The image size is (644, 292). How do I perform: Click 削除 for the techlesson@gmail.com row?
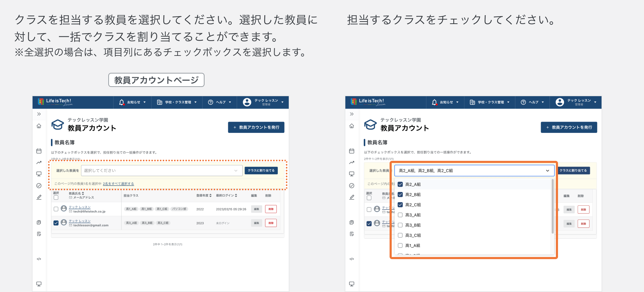[271, 223]
